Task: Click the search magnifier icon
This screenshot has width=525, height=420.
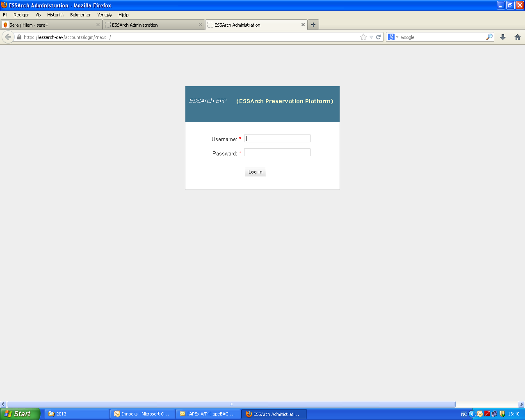Action: [x=489, y=37]
